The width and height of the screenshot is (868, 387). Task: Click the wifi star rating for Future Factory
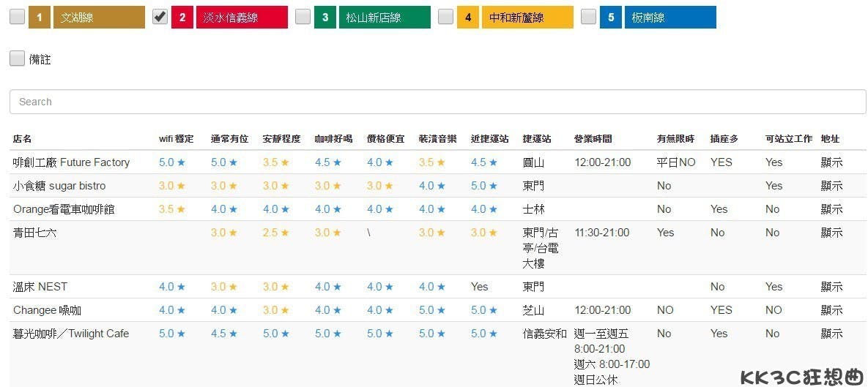pos(172,162)
